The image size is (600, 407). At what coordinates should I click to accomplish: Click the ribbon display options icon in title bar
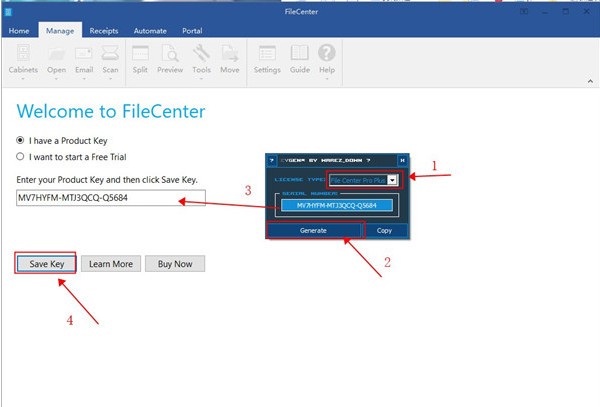(x=524, y=11)
